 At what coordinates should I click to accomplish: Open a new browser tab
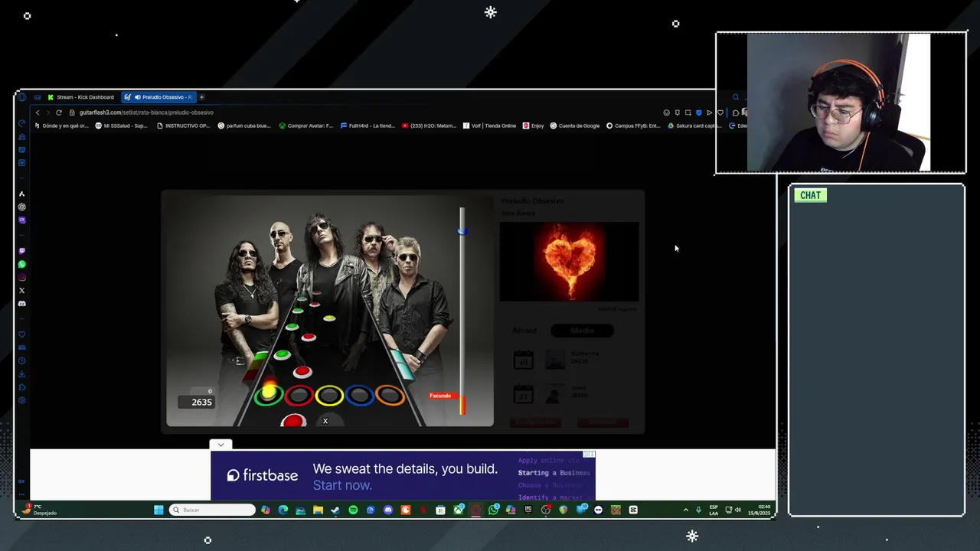pos(202,97)
